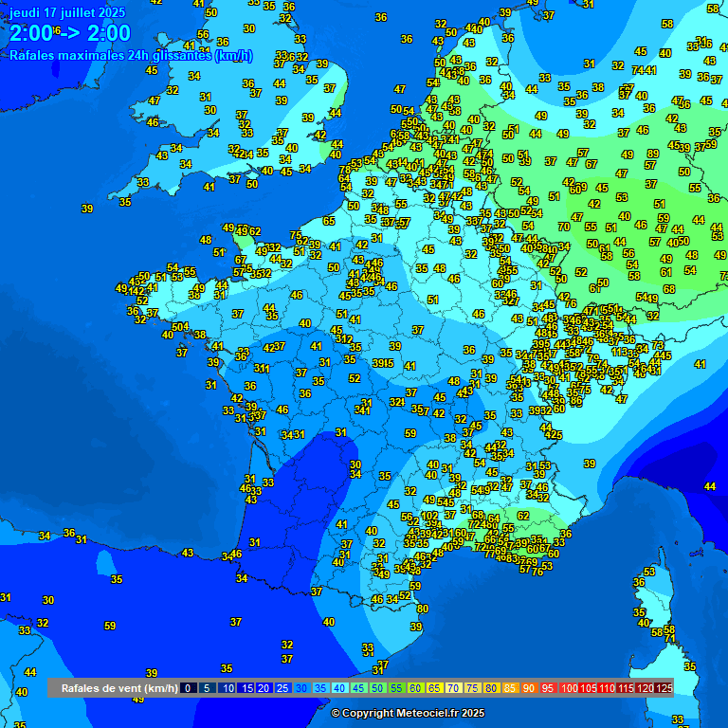Click the red legend swatch labeled 105

(587, 688)
